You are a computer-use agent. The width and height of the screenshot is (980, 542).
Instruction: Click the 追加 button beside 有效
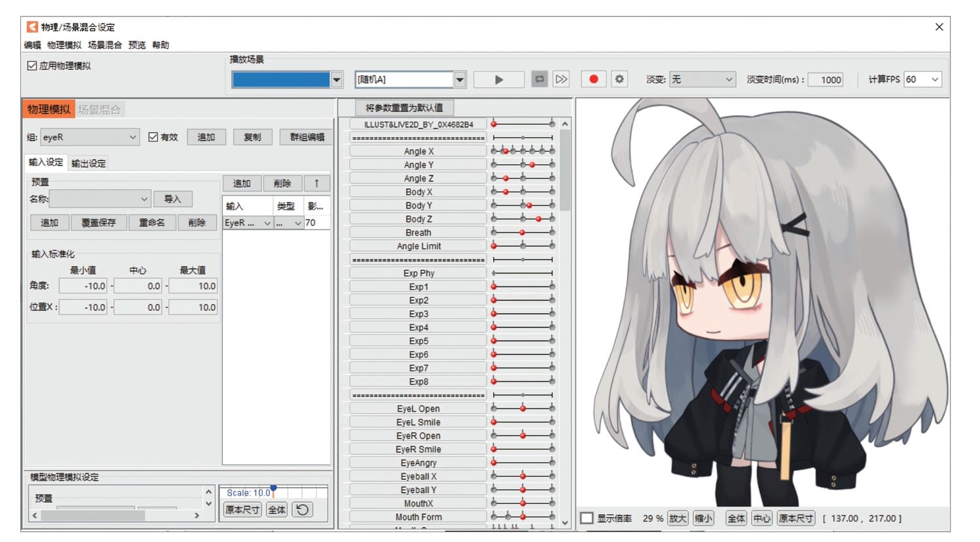coord(206,137)
